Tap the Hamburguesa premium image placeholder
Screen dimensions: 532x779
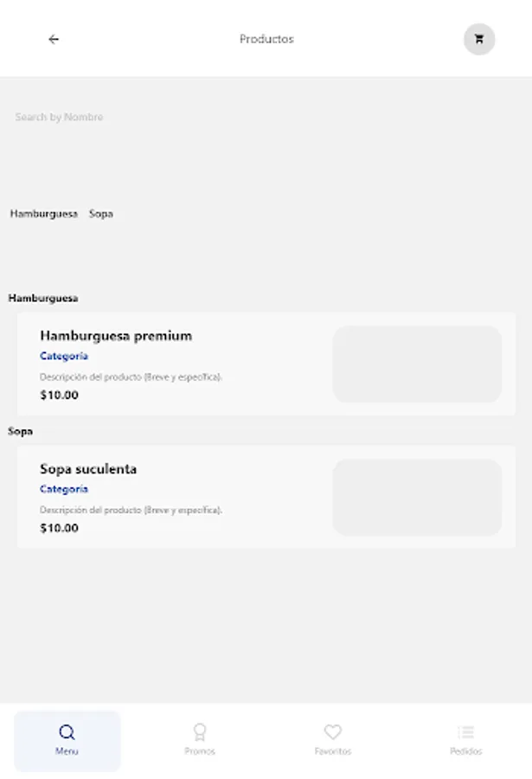coord(417,364)
